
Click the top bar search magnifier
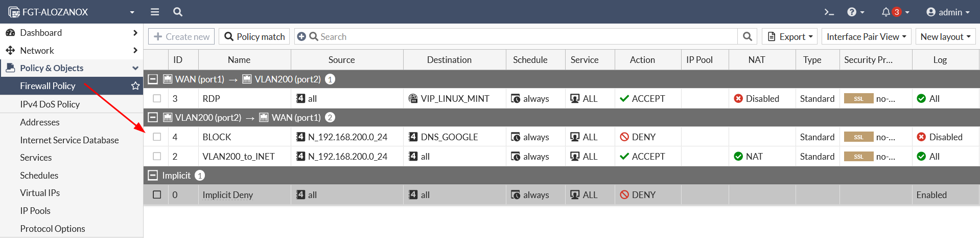[178, 12]
